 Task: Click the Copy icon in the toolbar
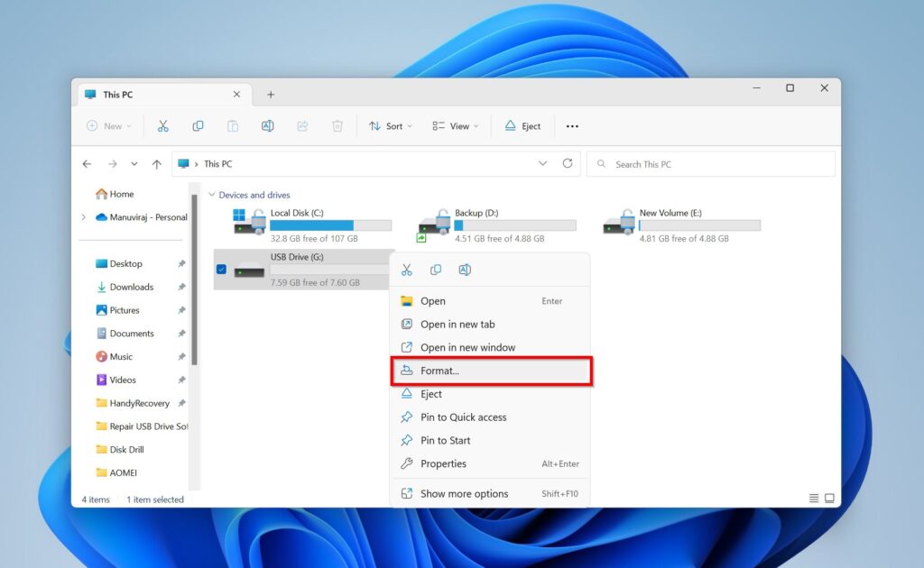click(198, 125)
